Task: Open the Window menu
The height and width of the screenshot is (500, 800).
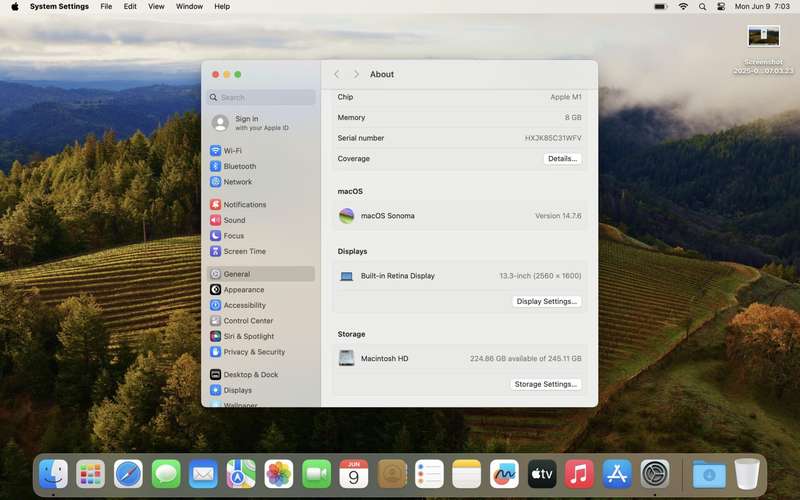Action: point(189,7)
